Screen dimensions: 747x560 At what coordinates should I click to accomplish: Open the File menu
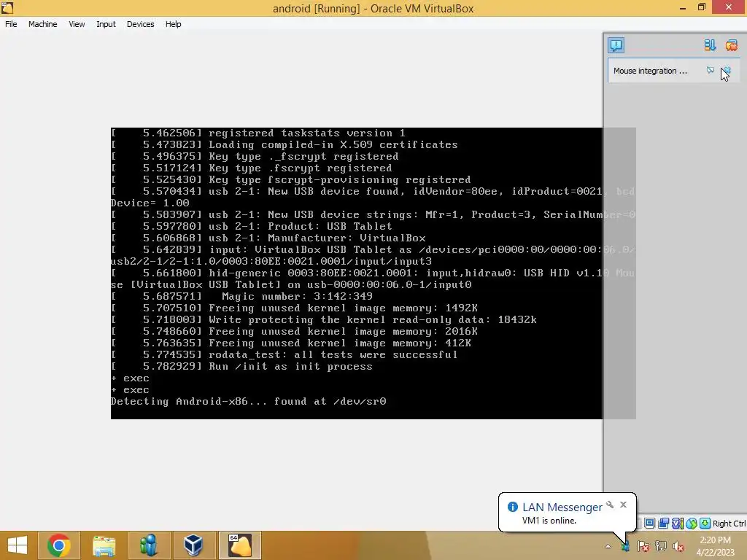(x=11, y=24)
